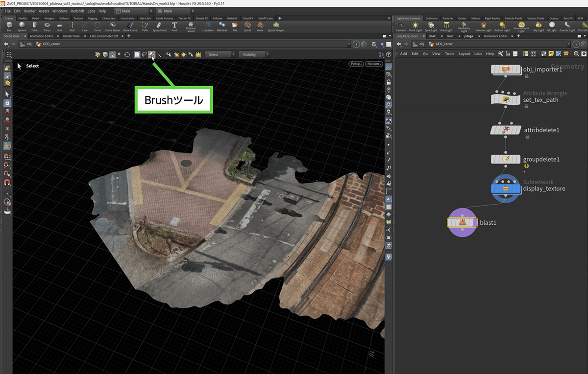Click the blast1 node

(462, 223)
